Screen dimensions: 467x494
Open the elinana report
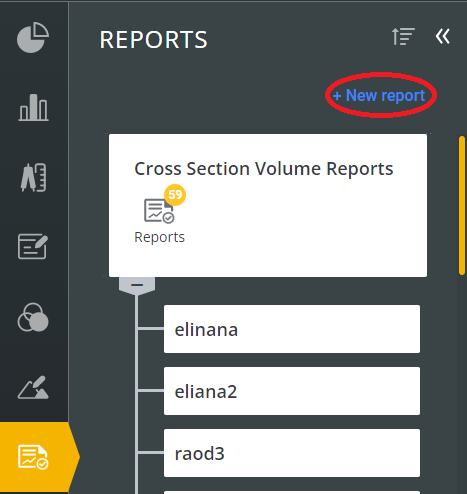point(292,329)
